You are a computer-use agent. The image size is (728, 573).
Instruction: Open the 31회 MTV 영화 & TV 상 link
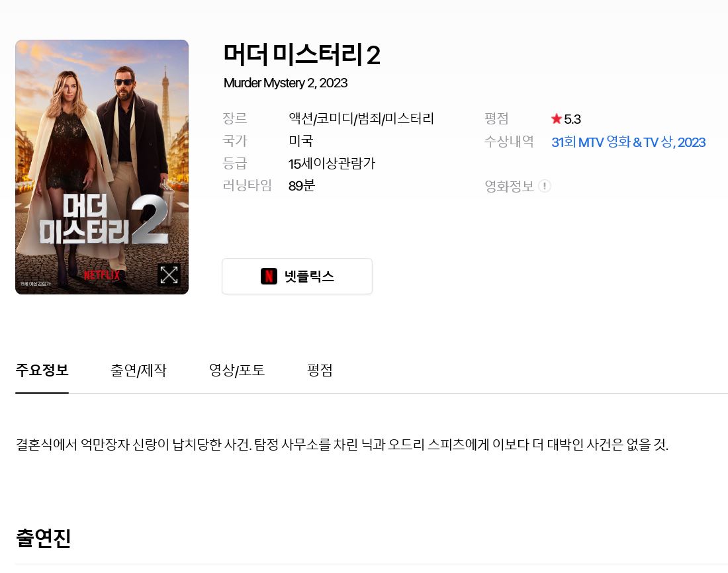[628, 142]
